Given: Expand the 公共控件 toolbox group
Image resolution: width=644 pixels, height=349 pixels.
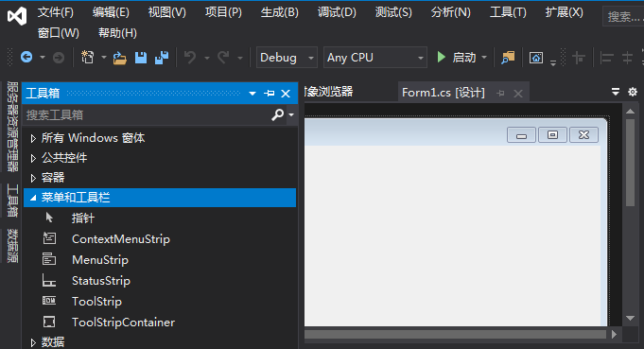Looking at the screenshot, I should click(x=33, y=158).
